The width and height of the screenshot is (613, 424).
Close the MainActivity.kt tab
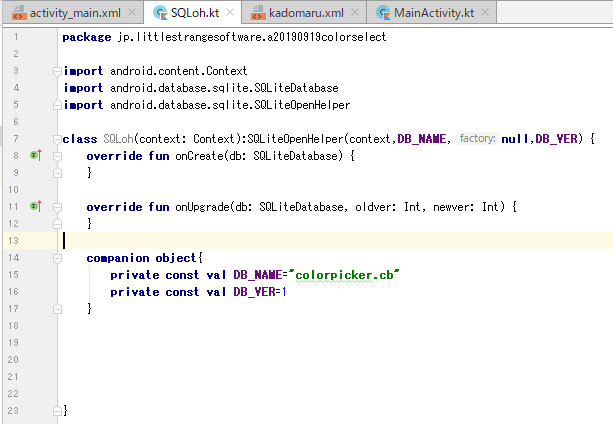click(x=485, y=13)
